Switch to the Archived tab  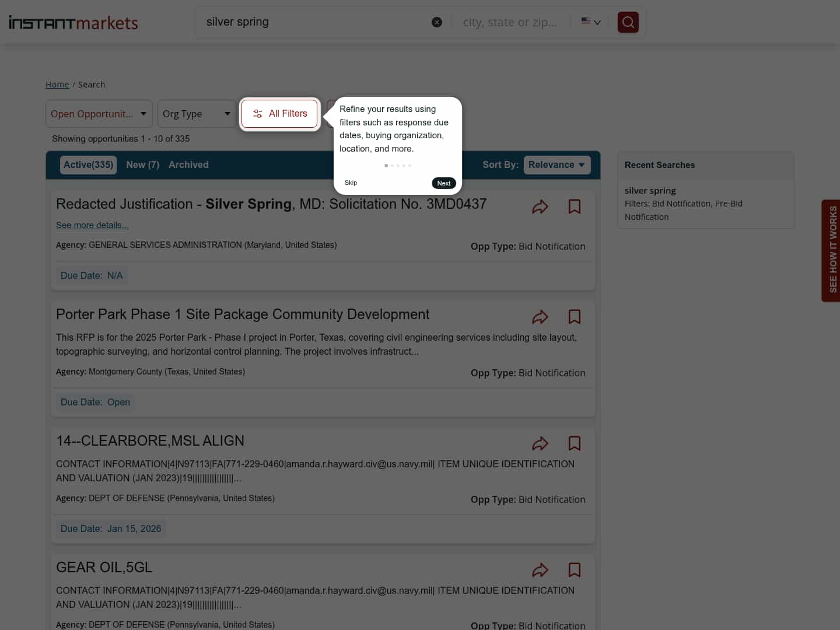pos(188,165)
